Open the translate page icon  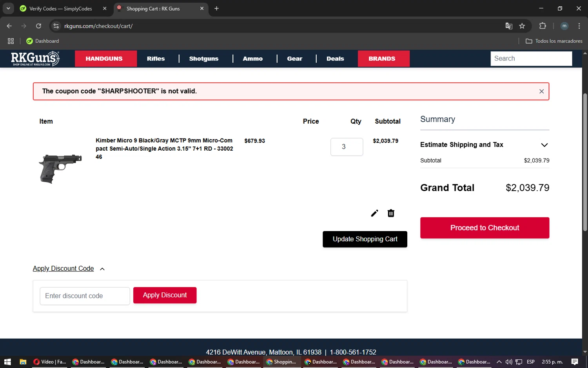point(509,26)
